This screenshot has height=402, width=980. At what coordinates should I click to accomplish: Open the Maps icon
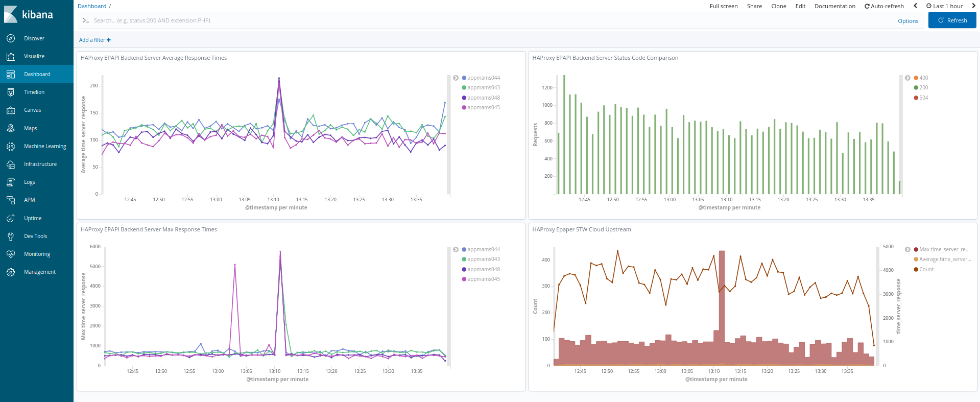(x=11, y=128)
